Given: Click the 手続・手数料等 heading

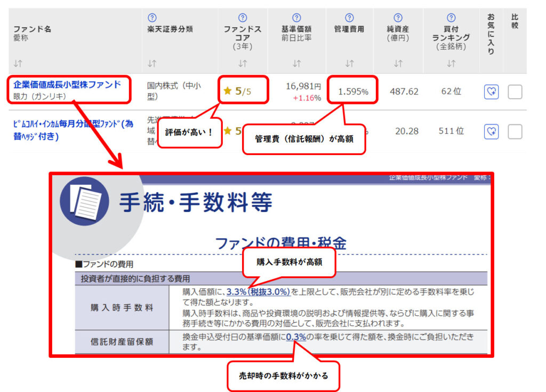Looking at the screenshot, I should [x=196, y=202].
